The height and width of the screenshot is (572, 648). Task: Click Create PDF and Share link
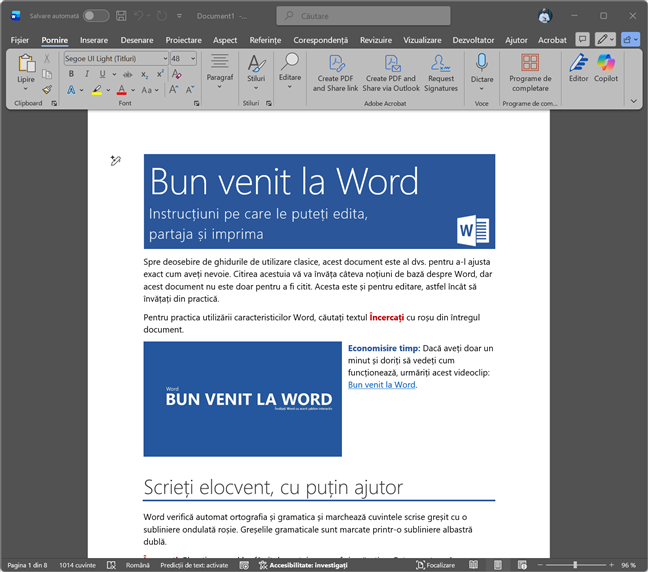coord(335,73)
